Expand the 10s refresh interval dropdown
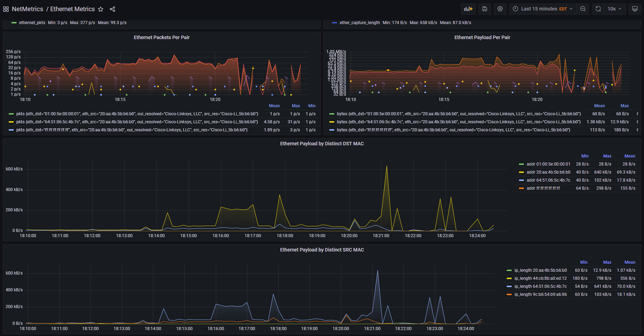The image size is (644, 336). (x=614, y=9)
